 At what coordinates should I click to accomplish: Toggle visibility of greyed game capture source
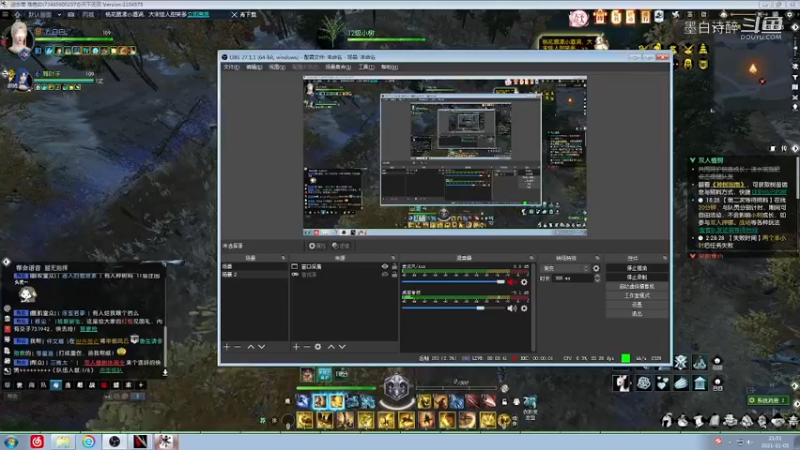385,274
